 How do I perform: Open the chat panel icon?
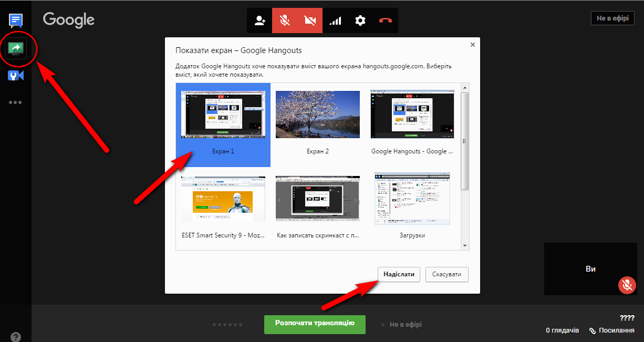tap(16, 20)
